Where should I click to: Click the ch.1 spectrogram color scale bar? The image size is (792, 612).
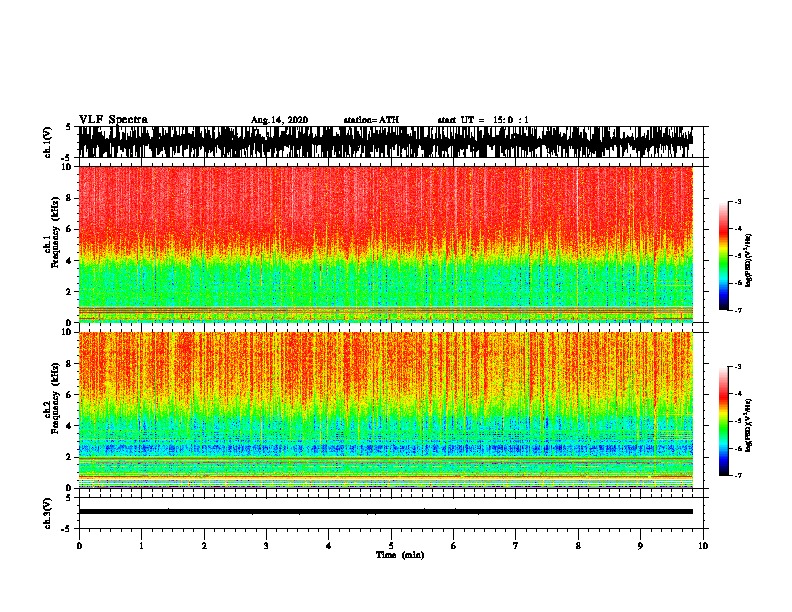723,256
